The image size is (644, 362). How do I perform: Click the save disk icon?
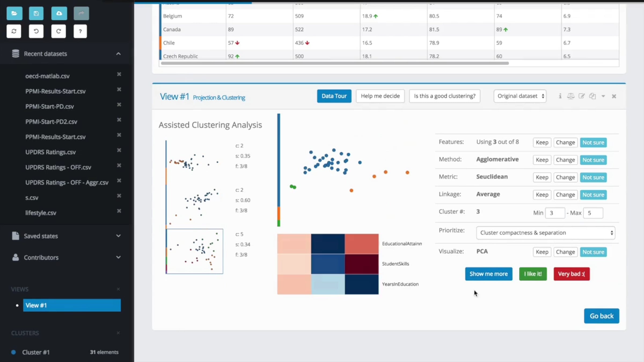coord(36,13)
